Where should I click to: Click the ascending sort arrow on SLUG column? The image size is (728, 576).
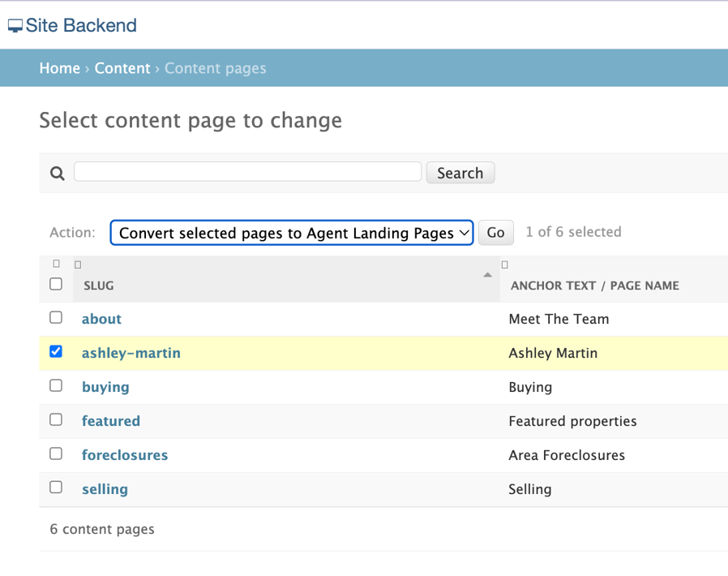[x=487, y=275]
